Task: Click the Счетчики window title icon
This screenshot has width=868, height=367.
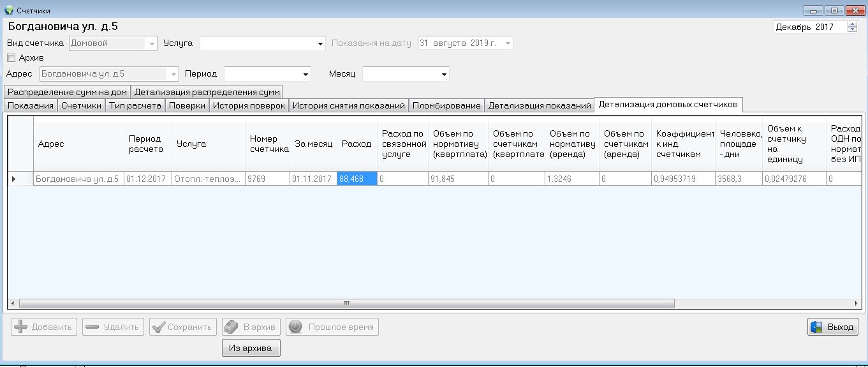Action: [x=9, y=10]
